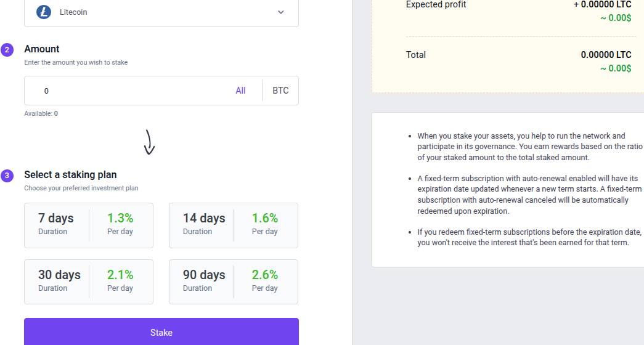644x345 pixels.
Task: Expand the Litecoin currency dropdown chevron
Action: [x=281, y=12]
